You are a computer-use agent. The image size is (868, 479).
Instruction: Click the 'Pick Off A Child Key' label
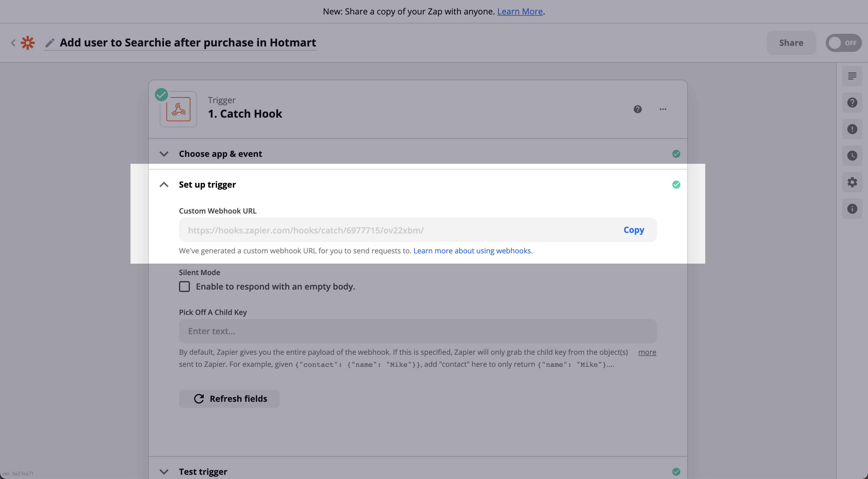tap(212, 312)
